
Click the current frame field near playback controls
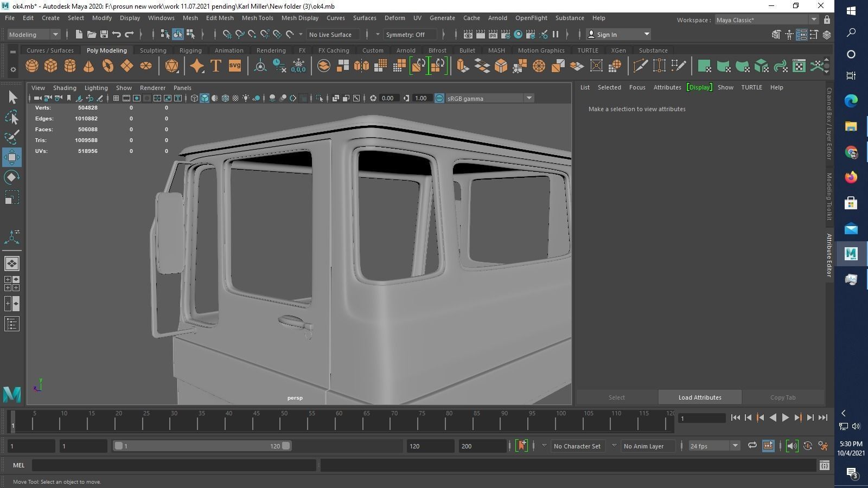703,418
